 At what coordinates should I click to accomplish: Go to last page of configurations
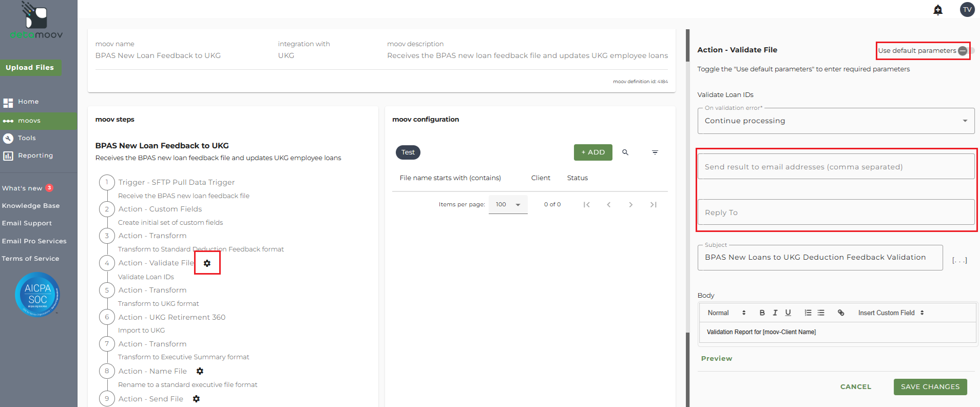point(654,205)
